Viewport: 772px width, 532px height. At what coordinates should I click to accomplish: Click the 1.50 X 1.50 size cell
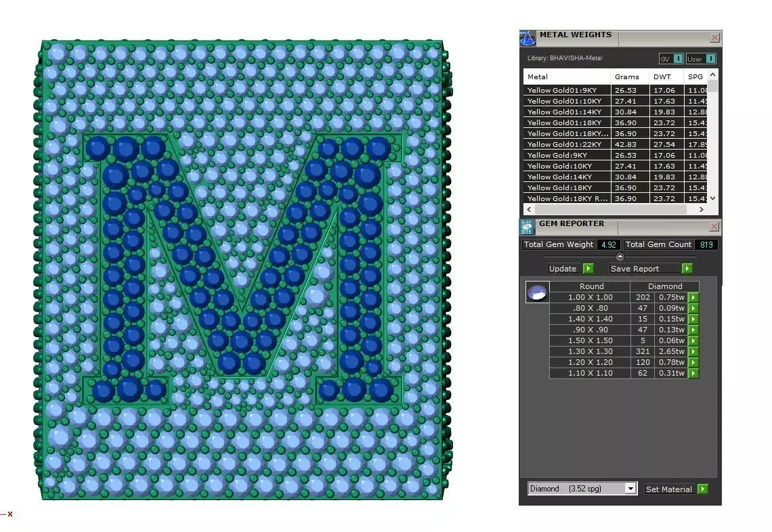pos(591,340)
